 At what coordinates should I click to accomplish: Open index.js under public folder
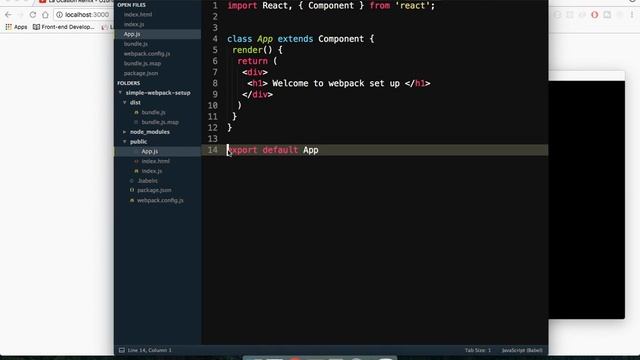click(152, 171)
